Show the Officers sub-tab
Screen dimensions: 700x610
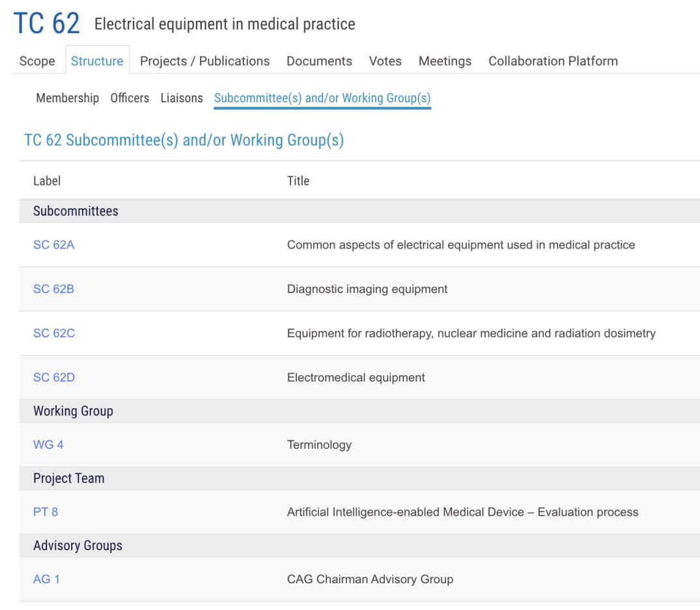tap(130, 98)
